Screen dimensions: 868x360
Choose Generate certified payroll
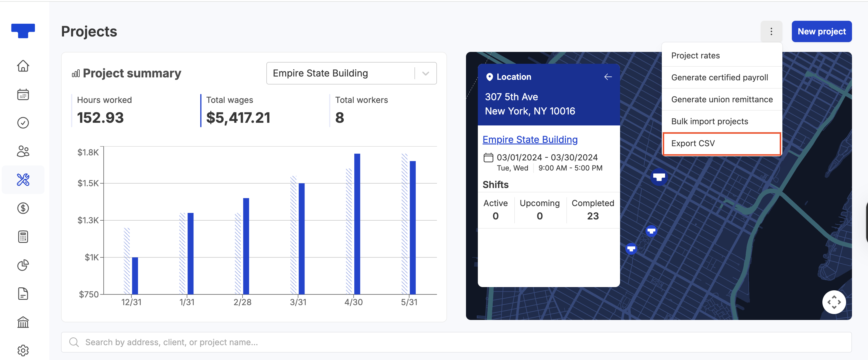(722, 78)
